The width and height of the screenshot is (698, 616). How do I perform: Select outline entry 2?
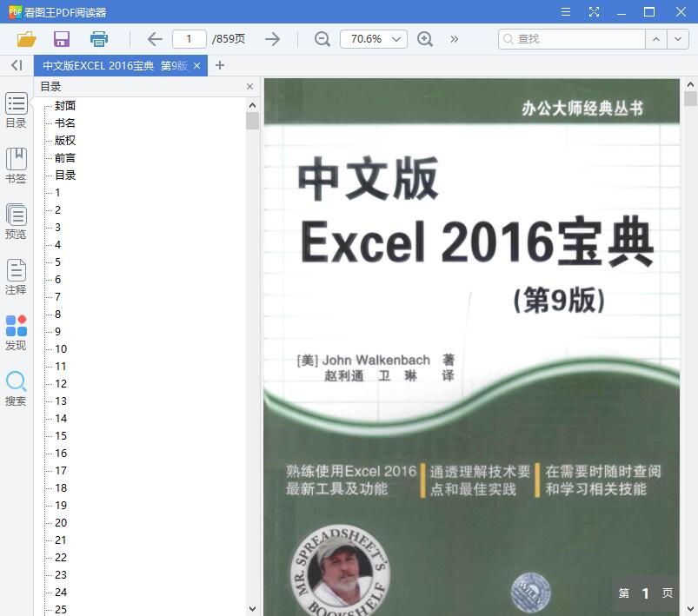pyautogui.click(x=57, y=210)
